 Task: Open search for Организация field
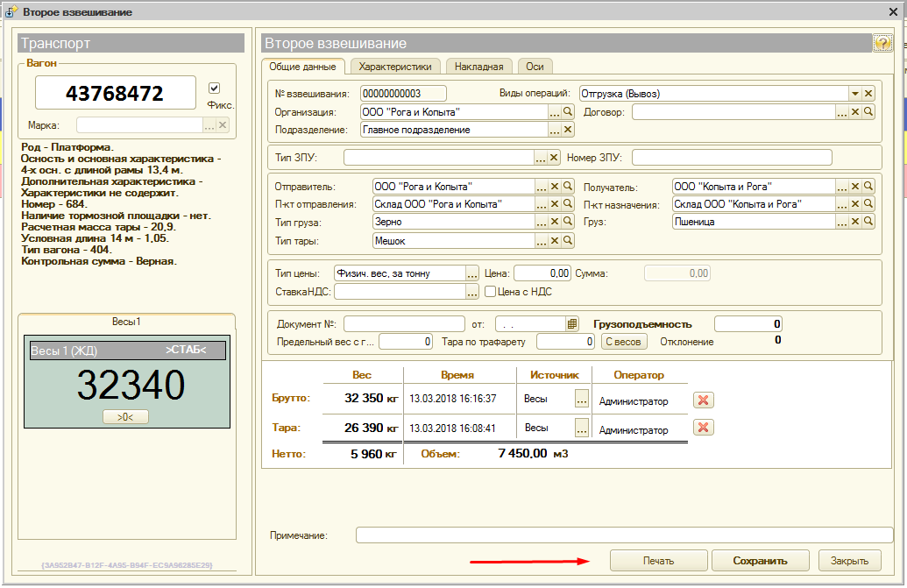[568, 112]
